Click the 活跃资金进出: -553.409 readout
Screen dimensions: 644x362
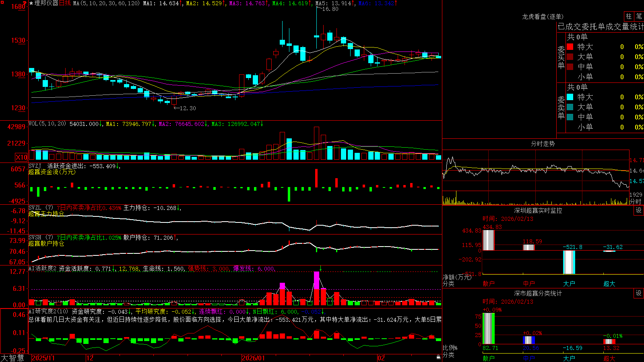point(81,166)
